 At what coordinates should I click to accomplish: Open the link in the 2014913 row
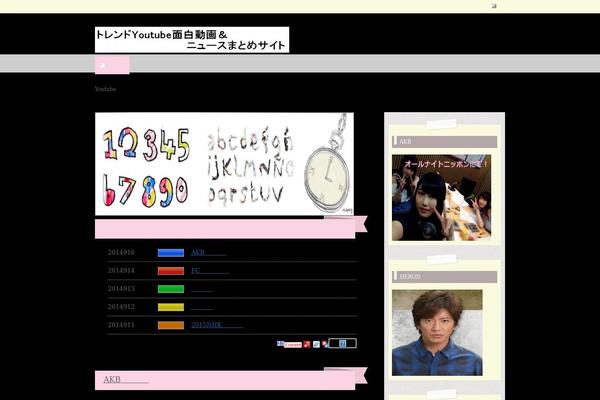click(x=202, y=289)
